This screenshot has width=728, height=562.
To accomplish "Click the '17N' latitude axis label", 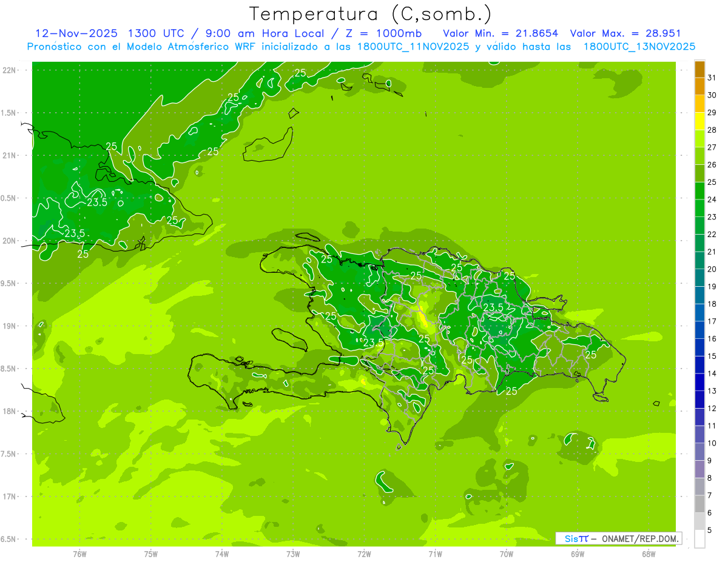I will pos(10,497).
